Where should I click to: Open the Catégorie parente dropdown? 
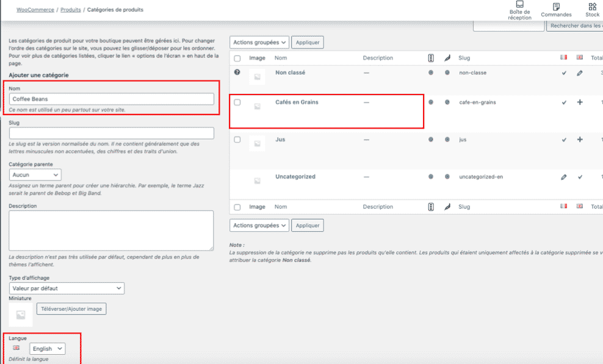pyautogui.click(x=35, y=174)
